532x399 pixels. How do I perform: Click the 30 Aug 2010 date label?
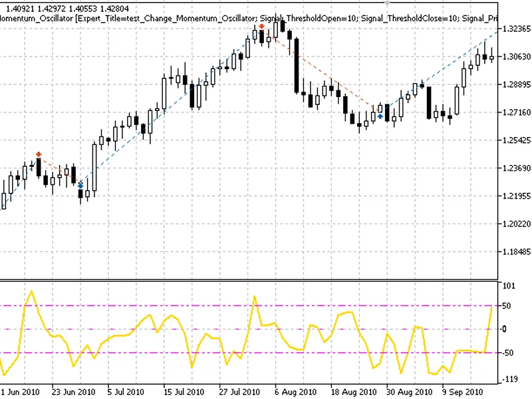(x=409, y=392)
